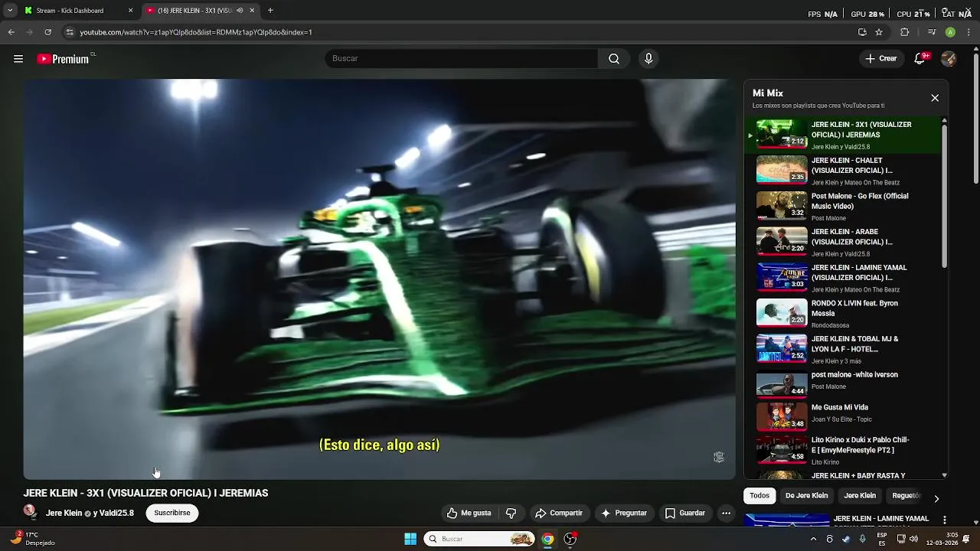980x551 pixels.
Task: Play Lito Kirino x Duki freestyle
Action: pyautogui.click(x=842, y=450)
